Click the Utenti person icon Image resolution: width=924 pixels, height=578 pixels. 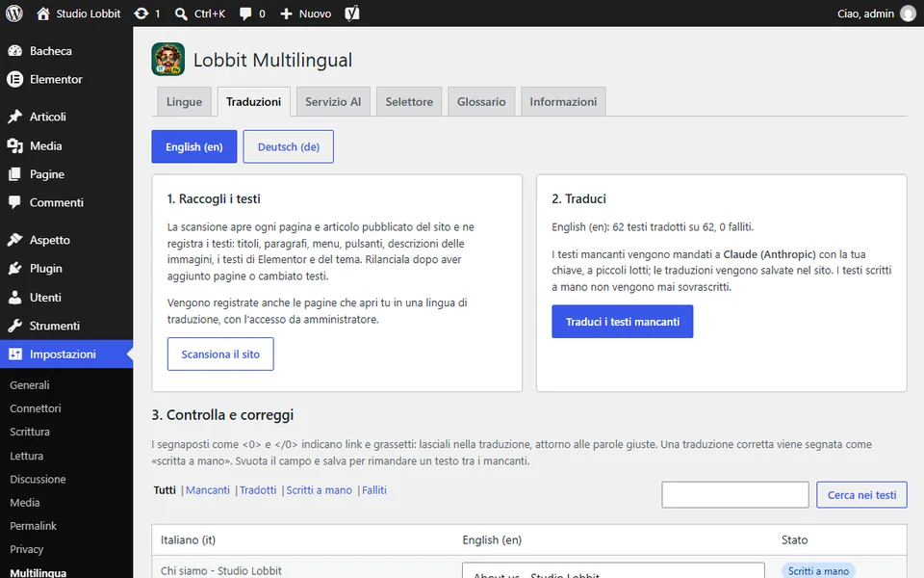14,298
